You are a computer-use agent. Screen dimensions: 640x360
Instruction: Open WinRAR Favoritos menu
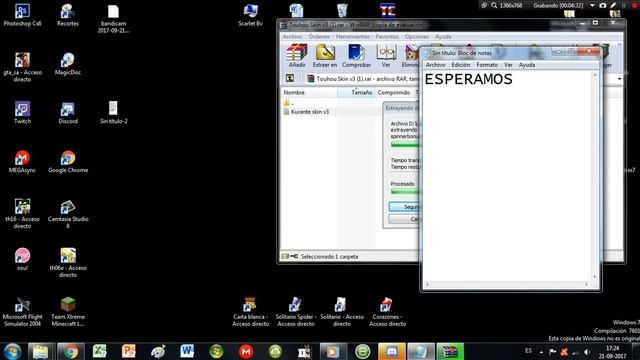pyautogui.click(x=387, y=37)
